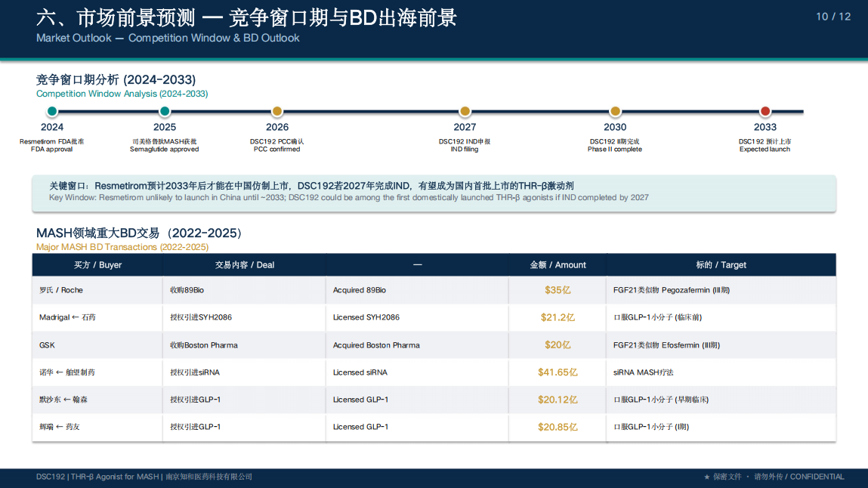Select 'Major MASH BD Transactions (2022-2025)' subheading
This screenshot has width=868, height=488.
click(122, 247)
